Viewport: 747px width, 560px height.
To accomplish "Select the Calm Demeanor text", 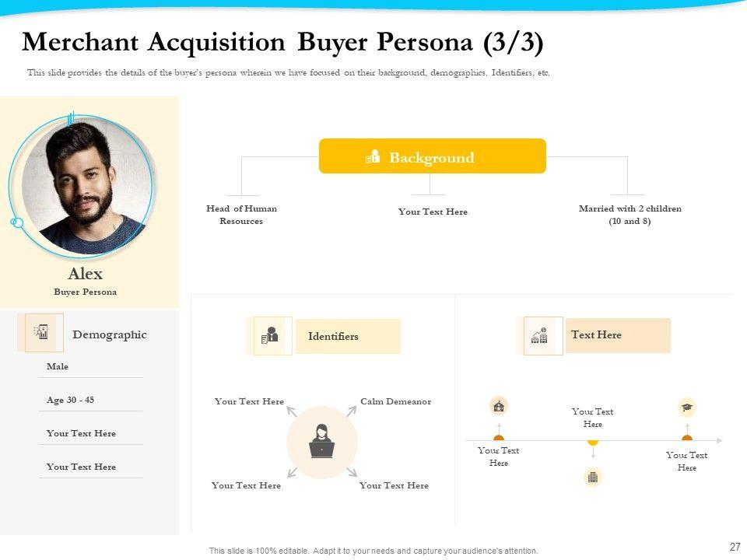I will (x=395, y=401).
